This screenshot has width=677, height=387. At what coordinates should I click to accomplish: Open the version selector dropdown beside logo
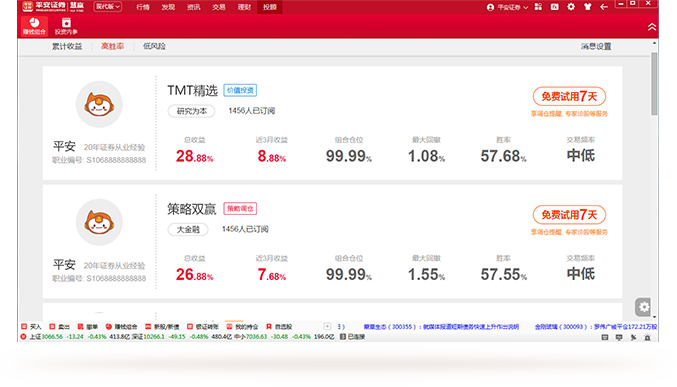pos(108,6)
